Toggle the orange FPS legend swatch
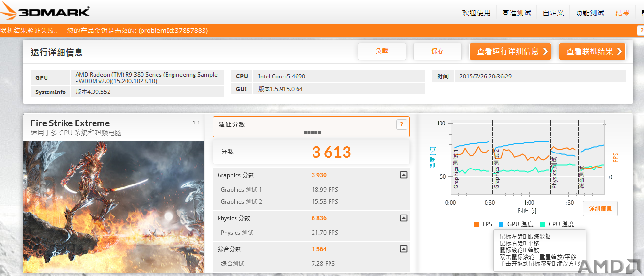 (x=476, y=224)
